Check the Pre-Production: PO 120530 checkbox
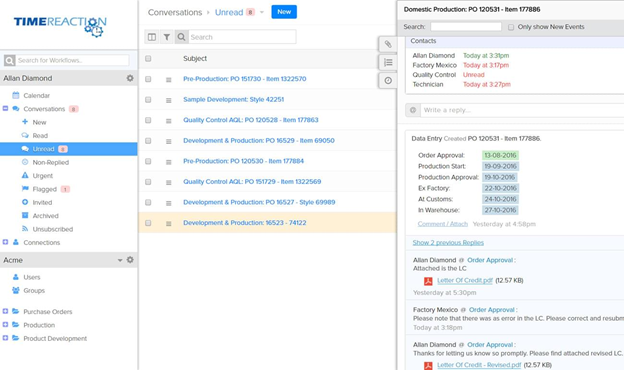 [148, 161]
